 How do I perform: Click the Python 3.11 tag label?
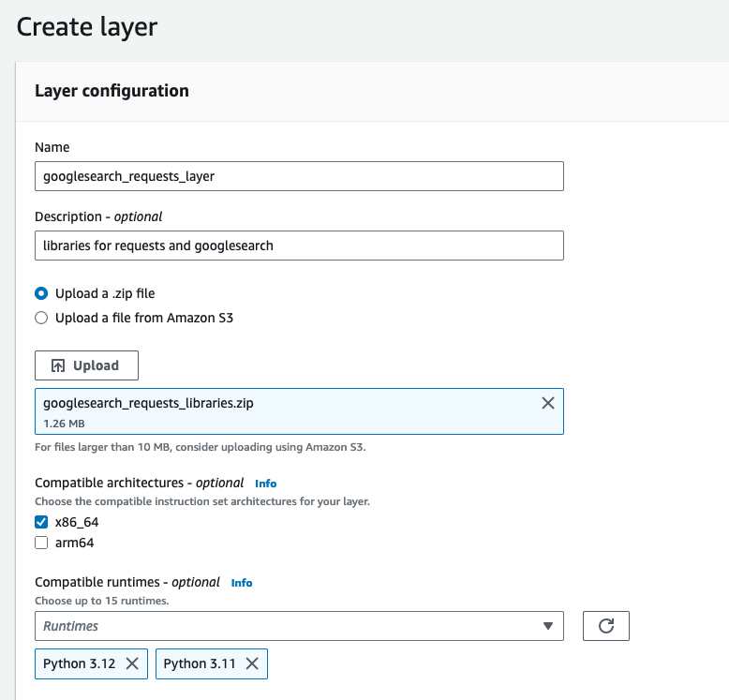(x=200, y=663)
